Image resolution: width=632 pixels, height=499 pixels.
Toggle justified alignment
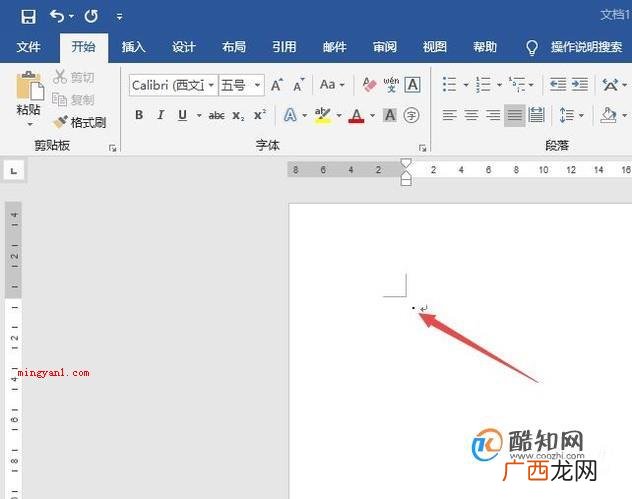pyautogui.click(x=515, y=115)
